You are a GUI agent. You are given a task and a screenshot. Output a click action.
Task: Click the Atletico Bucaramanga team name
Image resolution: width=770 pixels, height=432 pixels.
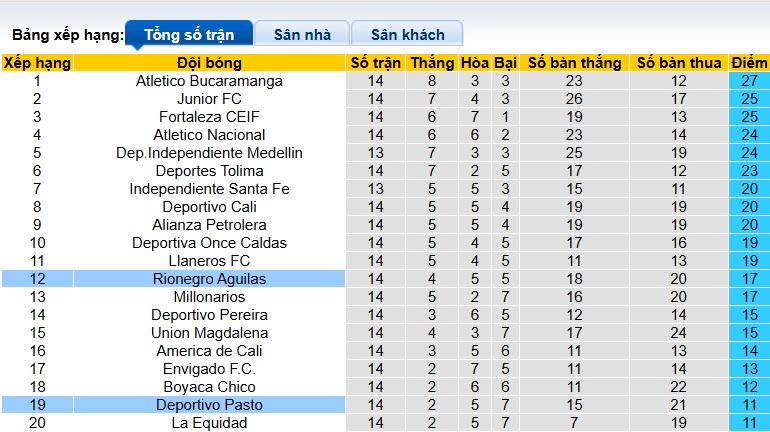click(x=209, y=81)
